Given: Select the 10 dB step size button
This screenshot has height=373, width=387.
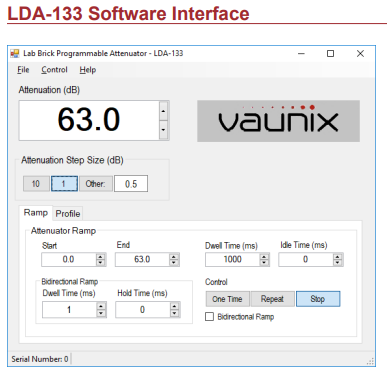Looking at the screenshot, I should [x=36, y=184].
